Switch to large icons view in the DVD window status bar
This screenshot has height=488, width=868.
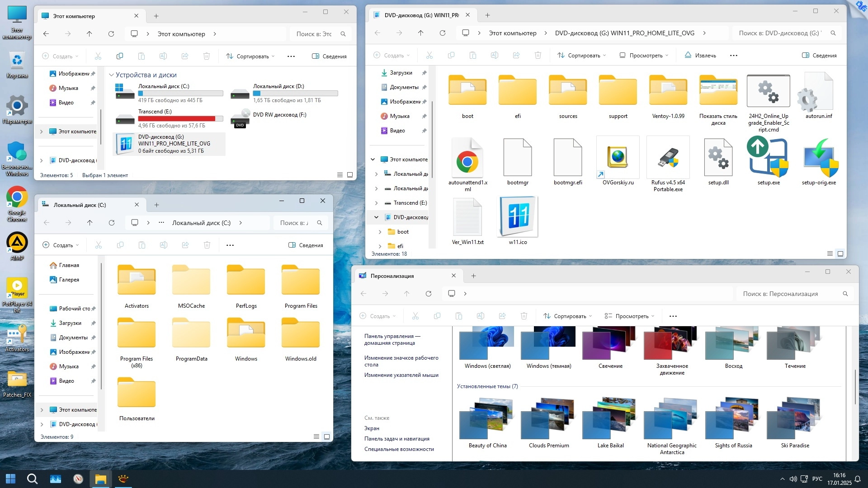840,254
